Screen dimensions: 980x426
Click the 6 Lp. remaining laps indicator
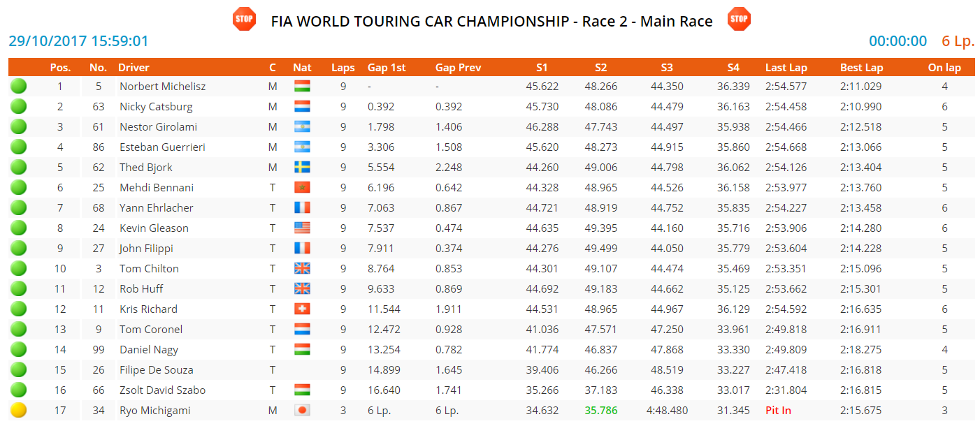pos(958,41)
